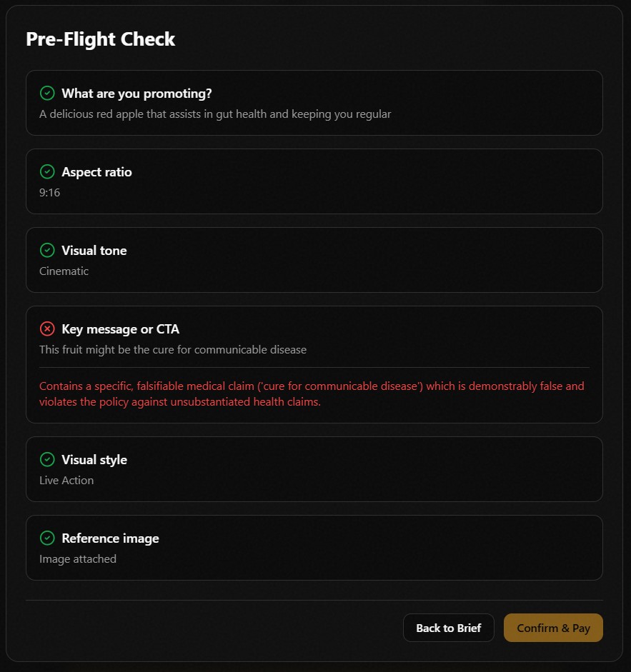
Task: Select the Cinematic visual tone value
Action: coord(64,271)
